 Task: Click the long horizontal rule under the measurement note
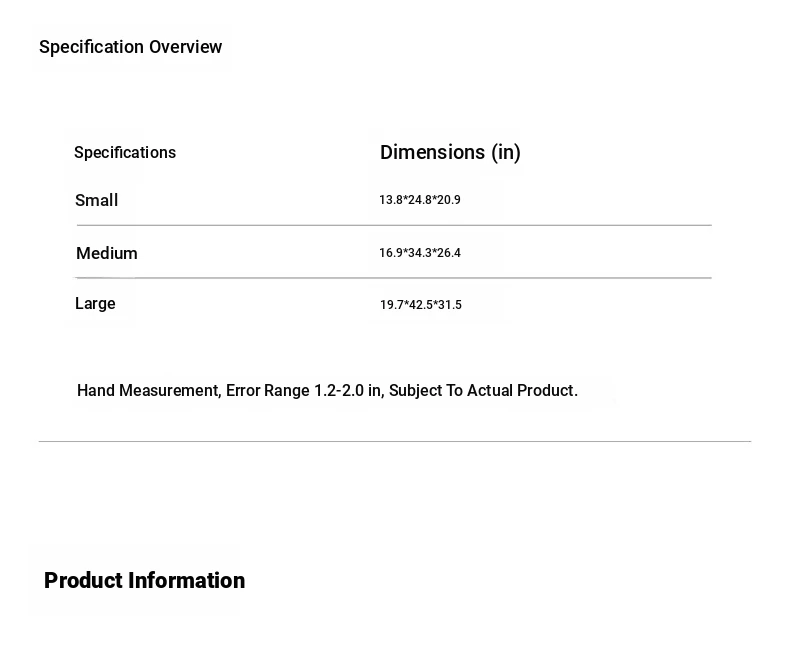pyautogui.click(x=394, y=441)
